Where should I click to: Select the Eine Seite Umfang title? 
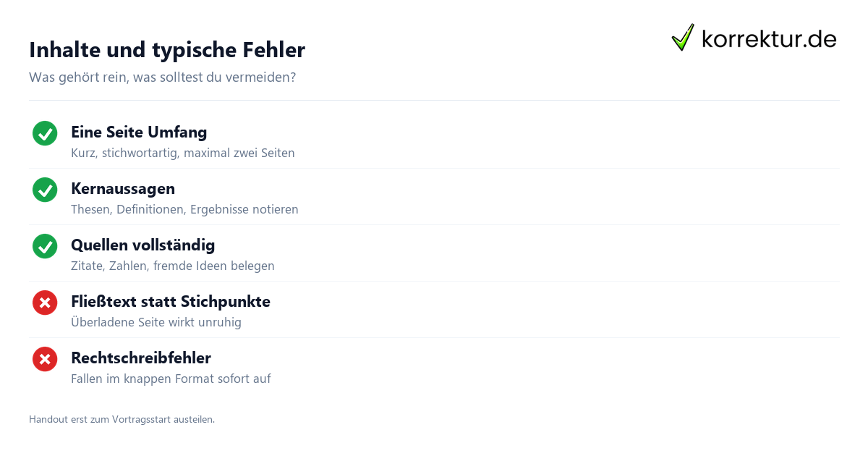click(139, 132)
